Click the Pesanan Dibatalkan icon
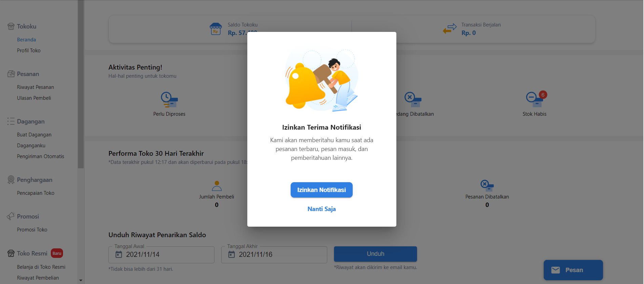Screen dimensions: 644x284 [487, 186]
